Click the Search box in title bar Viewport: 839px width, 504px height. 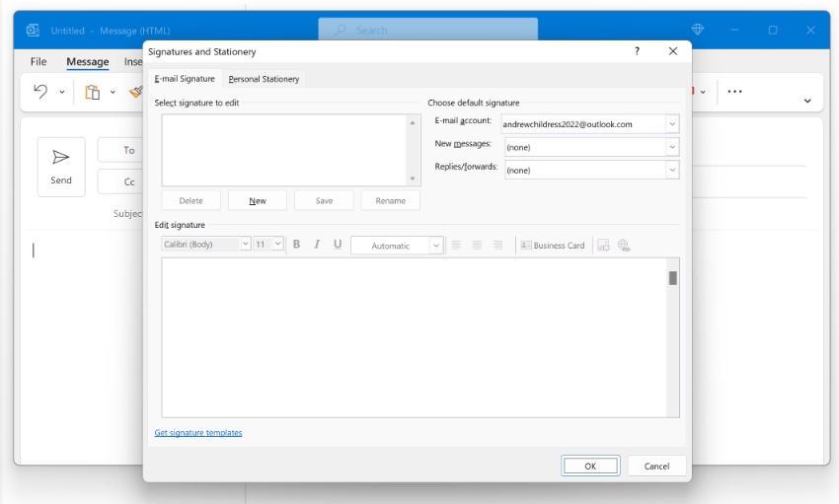pyautogui.click(x=428, y=30)
